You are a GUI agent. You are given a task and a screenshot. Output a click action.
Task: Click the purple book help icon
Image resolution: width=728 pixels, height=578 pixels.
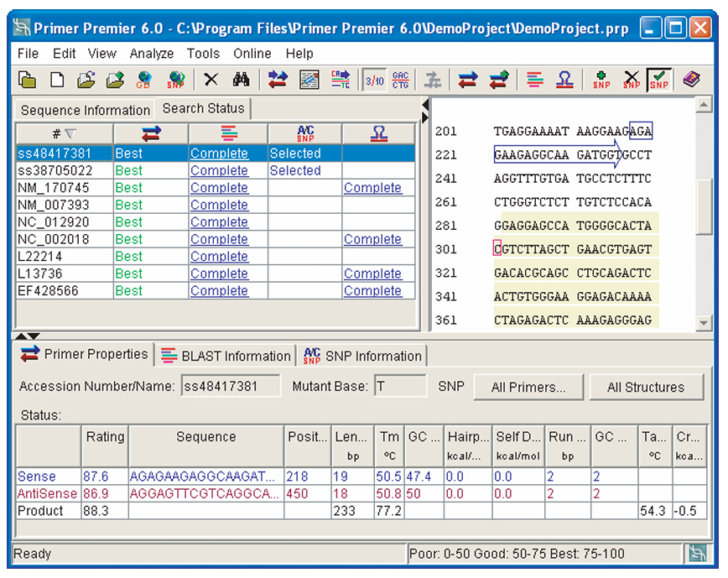690,81
